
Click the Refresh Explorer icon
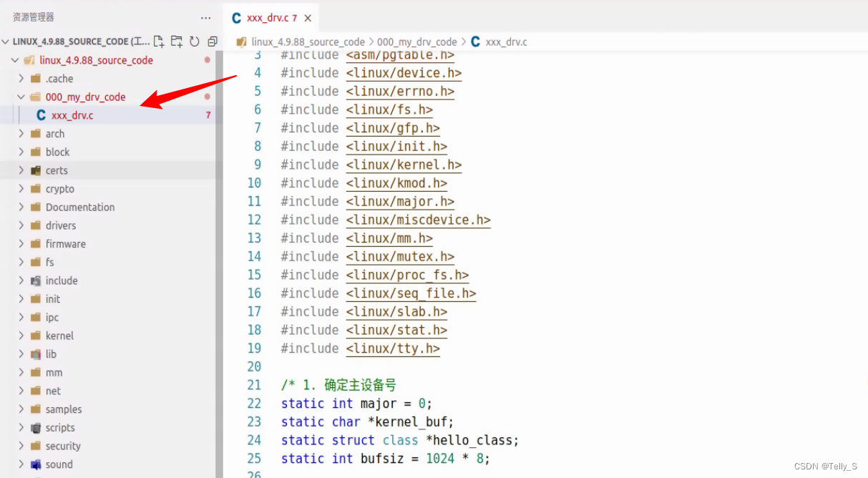(x=193, y=42)
